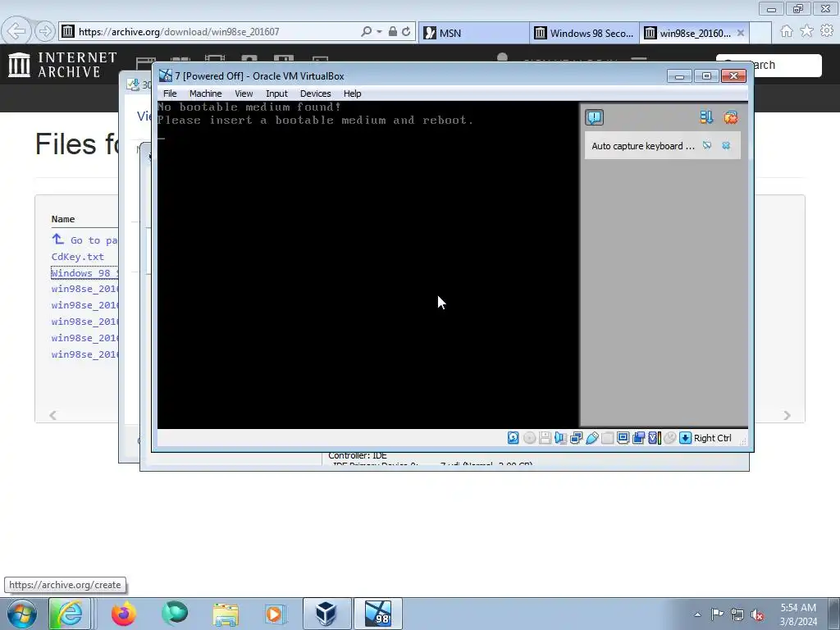
Task: Click the Right Ctrl host key label
Action: pos(713,438)
